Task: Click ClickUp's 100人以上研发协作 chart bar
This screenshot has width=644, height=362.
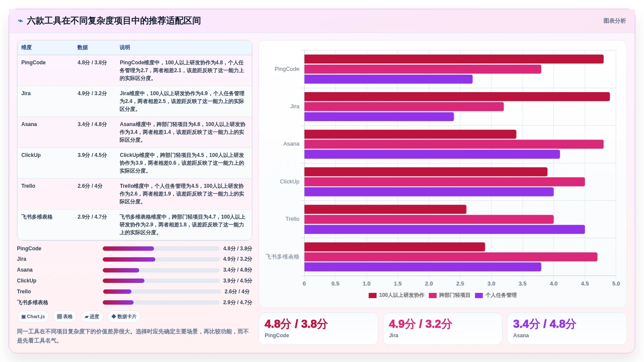Action: 426,172
